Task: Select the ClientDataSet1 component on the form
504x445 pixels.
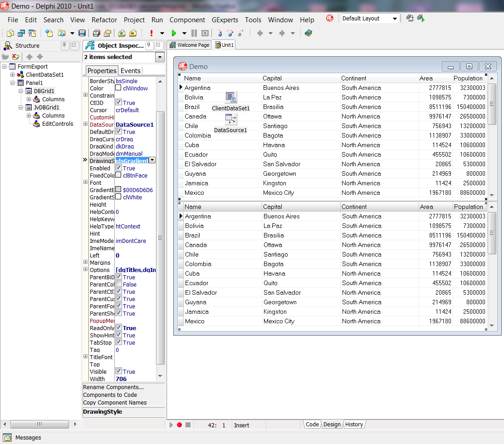Action: [x=230, y=98]
